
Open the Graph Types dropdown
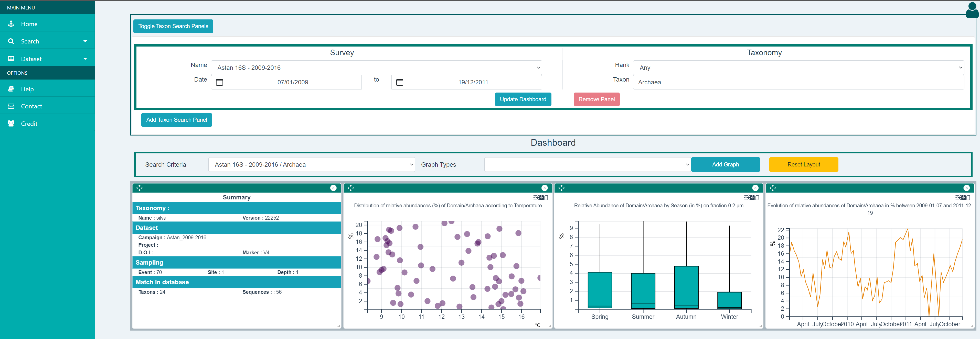(x=587, y=165)
